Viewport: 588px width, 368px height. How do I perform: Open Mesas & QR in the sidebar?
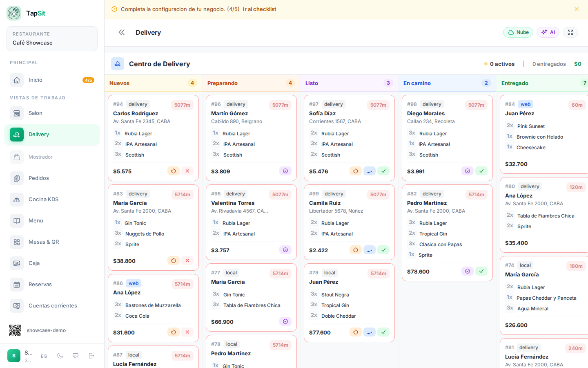click(52, 242)
